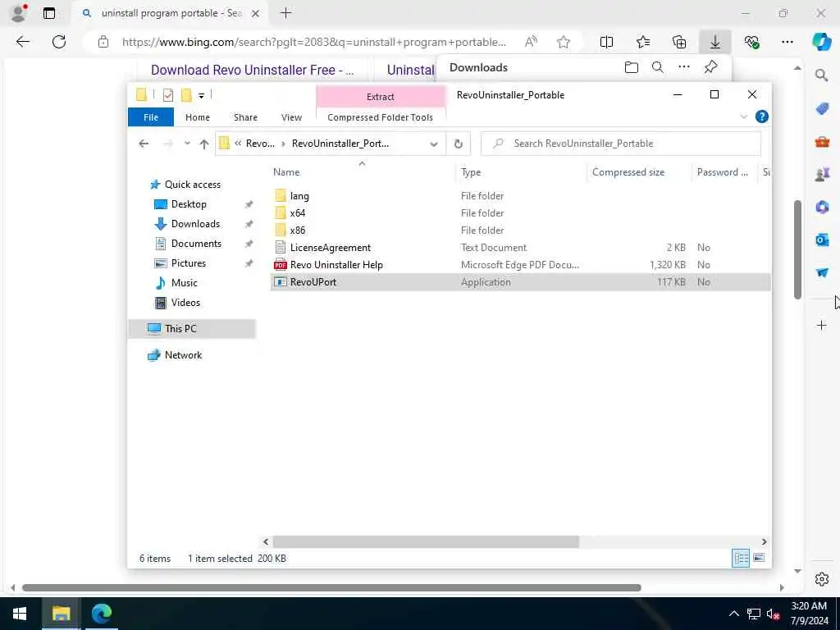The width and height of the screenshot is (840, 630).
Task: Refresh the Bing page
Action: pyautogui.click(x=59, y=42)
